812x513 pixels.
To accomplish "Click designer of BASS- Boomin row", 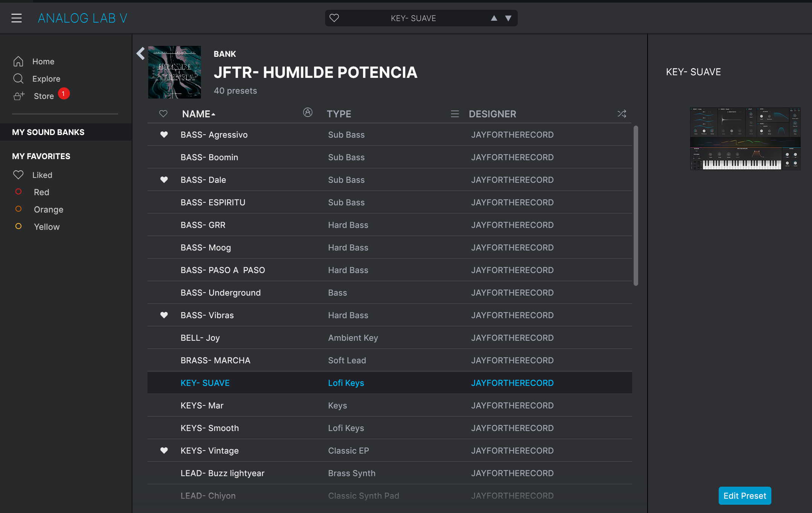I will point(512,157).
